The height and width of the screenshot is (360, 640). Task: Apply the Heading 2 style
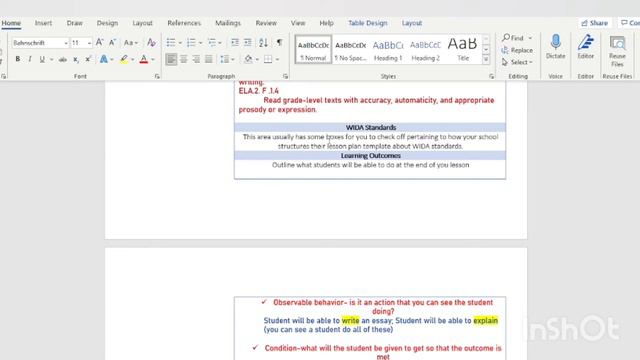(425, 50)
